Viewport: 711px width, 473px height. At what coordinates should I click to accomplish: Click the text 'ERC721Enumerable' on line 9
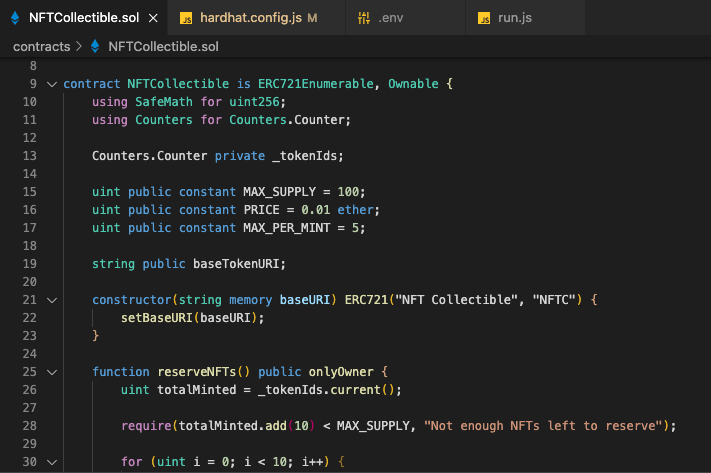coord(316,84)
